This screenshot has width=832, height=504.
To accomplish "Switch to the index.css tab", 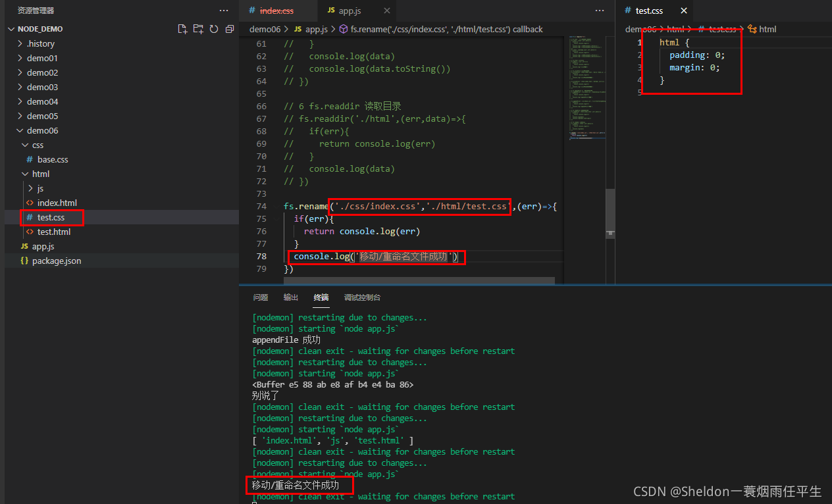I will coord(276,11).
